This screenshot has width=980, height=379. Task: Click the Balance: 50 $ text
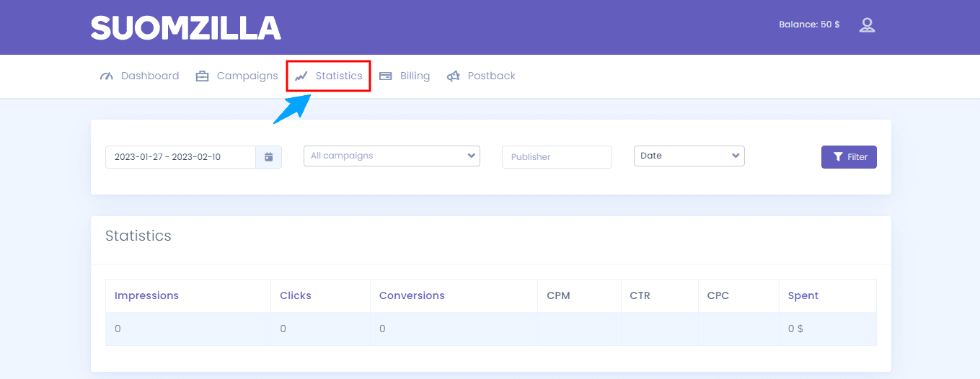point(809,24)
